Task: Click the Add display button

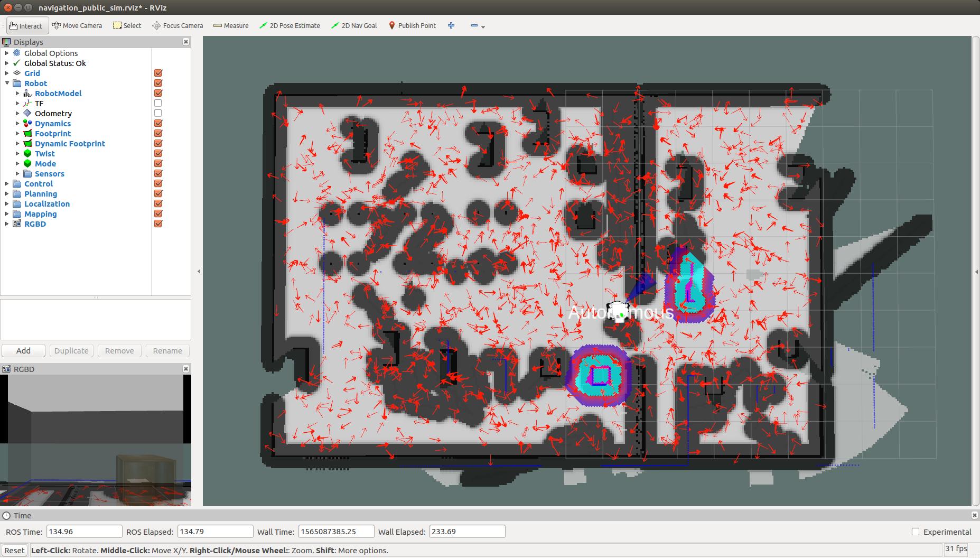Action: coord(23,350)
